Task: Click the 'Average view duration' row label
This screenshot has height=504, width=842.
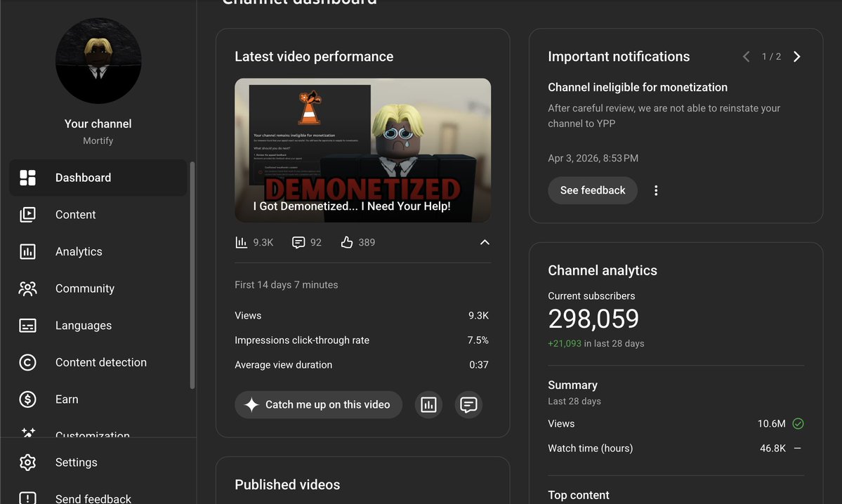Action: [283, 365]
